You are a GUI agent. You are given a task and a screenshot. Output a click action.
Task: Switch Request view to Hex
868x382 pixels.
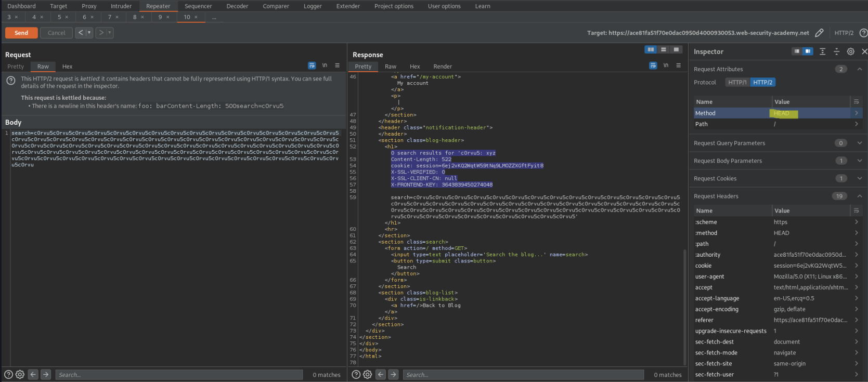(x=67, y=67)
